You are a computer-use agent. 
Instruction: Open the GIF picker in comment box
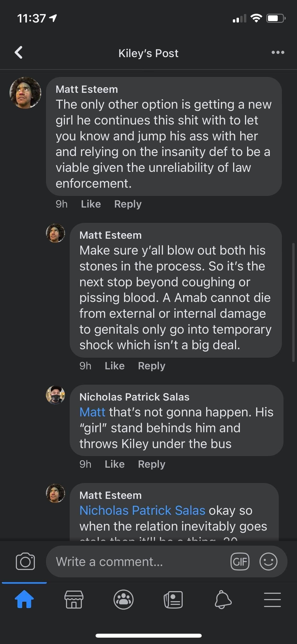tap(240, 561)
